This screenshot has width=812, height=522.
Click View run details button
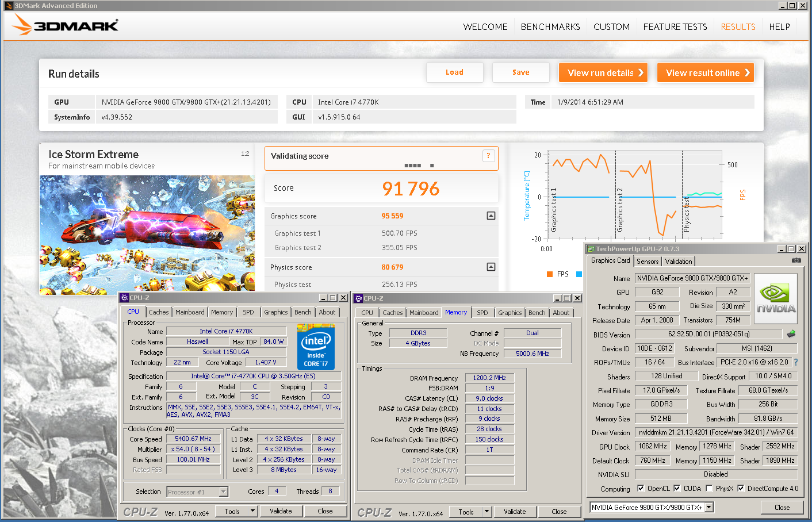603,72
